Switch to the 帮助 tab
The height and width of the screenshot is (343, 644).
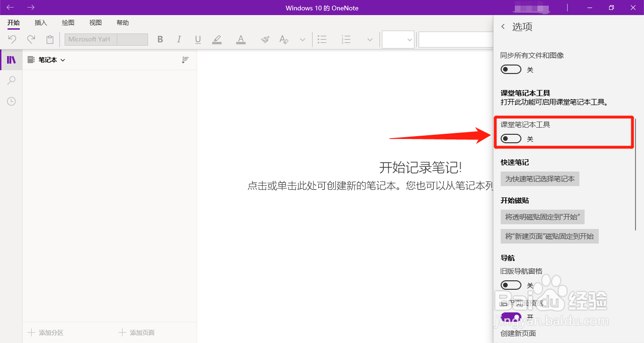[123, 23]
